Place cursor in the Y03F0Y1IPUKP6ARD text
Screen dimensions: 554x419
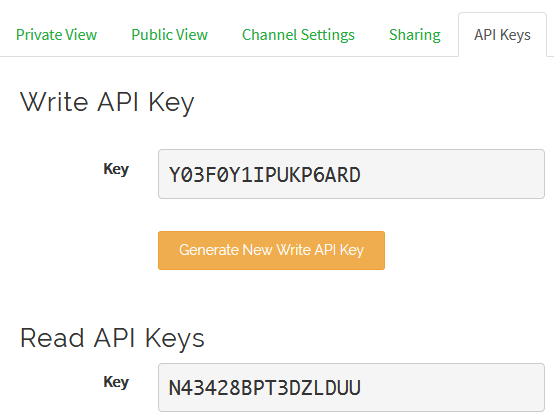pos(265,175)
